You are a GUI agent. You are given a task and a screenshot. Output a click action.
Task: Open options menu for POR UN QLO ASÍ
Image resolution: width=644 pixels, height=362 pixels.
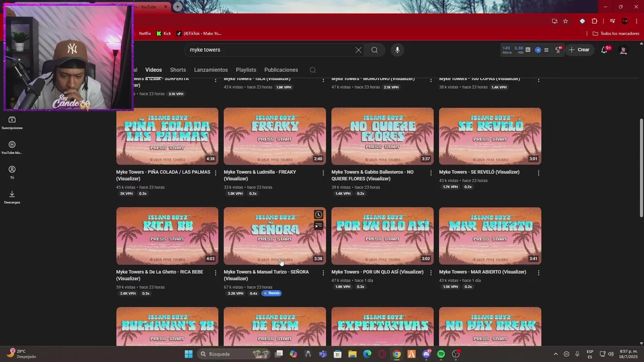431,273
